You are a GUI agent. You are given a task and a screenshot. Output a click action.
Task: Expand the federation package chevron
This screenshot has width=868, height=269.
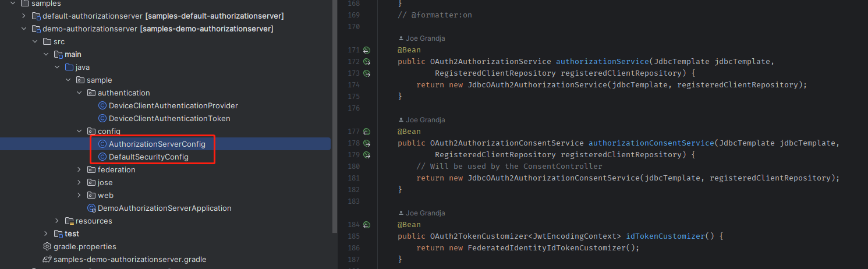coord(79,169)
